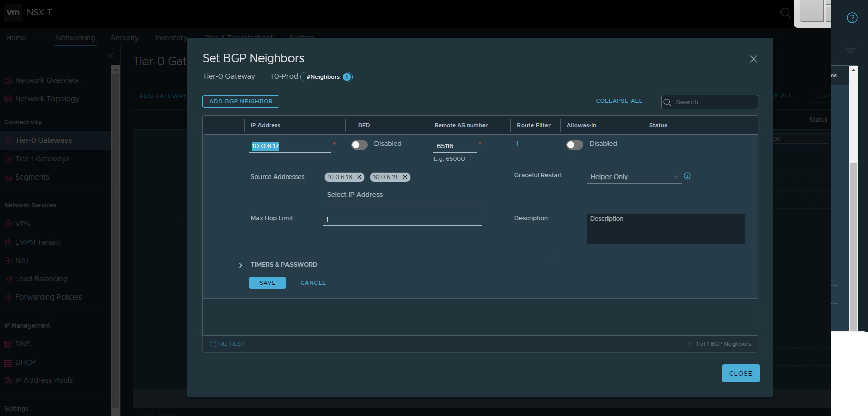
Task: Close the Set BGP Neighbors dialog with X
Action: (x=754, y=59)
